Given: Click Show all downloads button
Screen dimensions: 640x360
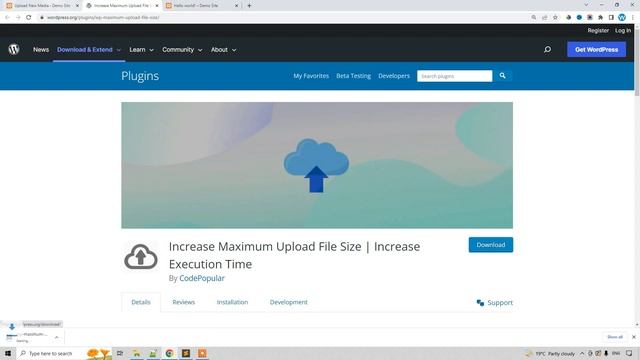Looking at the screenshot, I should (615, 337).
